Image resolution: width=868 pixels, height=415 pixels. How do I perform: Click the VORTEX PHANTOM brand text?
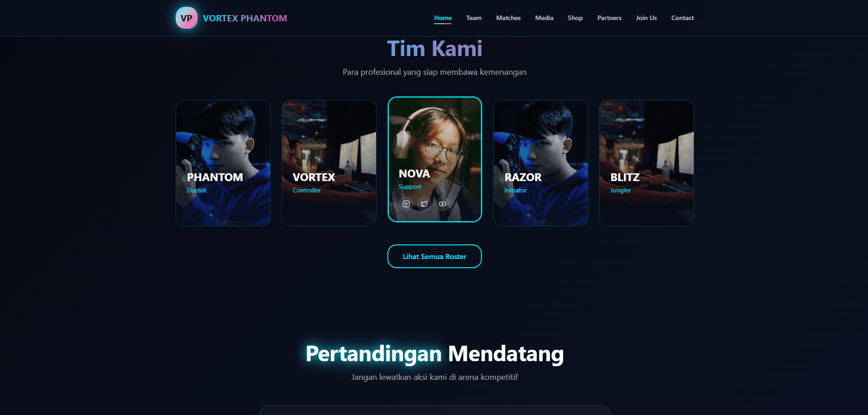[x=245, y=18]
